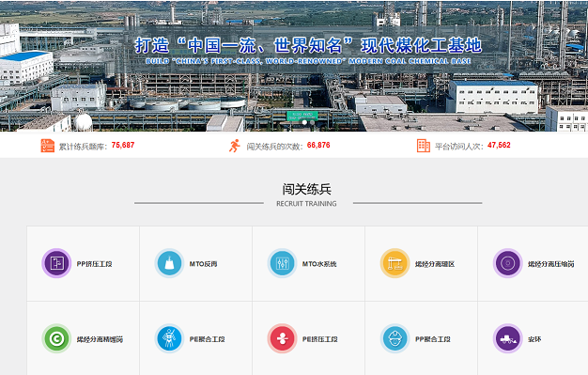
Task: Click the green 烯烃分离精馏岗 icon
Action: [56, 338]
